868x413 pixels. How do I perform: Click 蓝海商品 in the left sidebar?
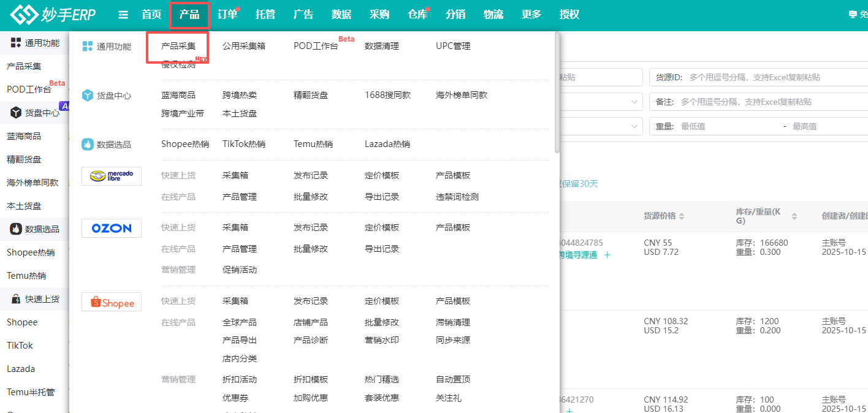(24, 136)
